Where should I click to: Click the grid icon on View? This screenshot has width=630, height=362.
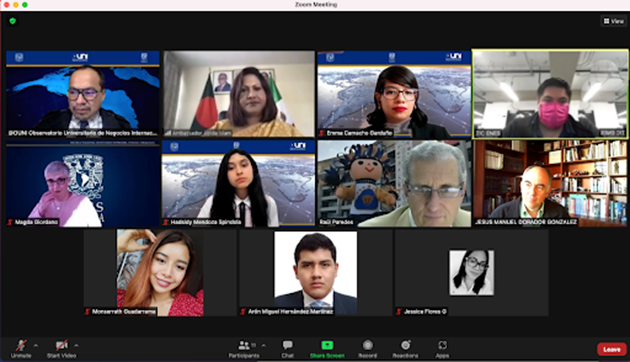pyautogui.click(x=606, y=21)
